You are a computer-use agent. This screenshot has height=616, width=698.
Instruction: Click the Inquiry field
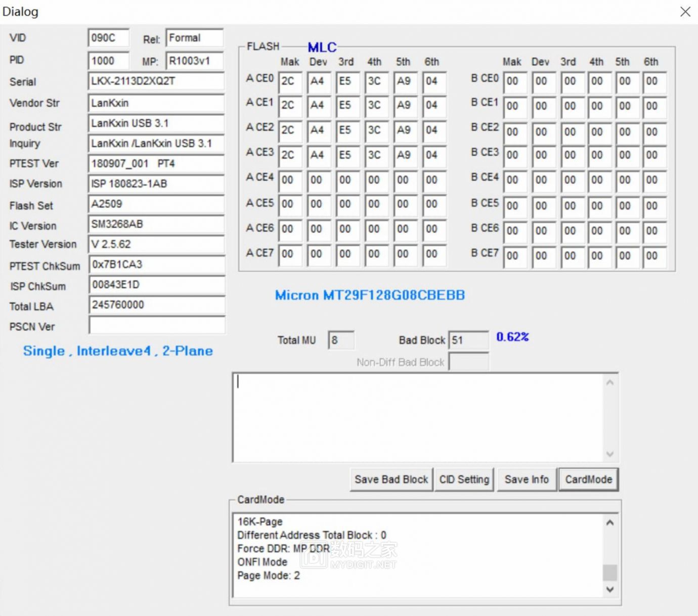point(156,144)
